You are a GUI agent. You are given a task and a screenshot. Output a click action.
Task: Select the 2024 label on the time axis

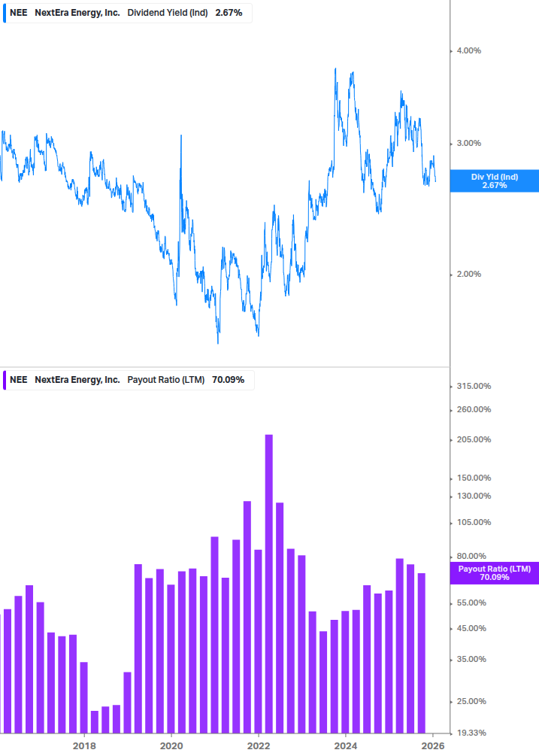pos(345,745)
